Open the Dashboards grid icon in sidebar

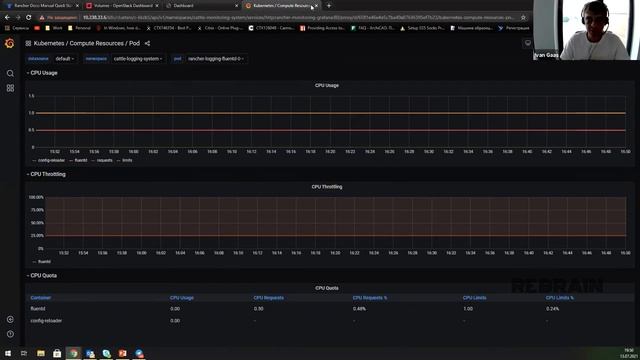[x=10, y=88]
